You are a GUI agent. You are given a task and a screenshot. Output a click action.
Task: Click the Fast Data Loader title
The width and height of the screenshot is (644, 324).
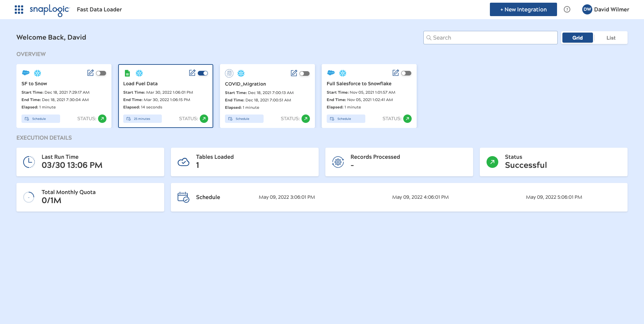[x=99, y=9]
